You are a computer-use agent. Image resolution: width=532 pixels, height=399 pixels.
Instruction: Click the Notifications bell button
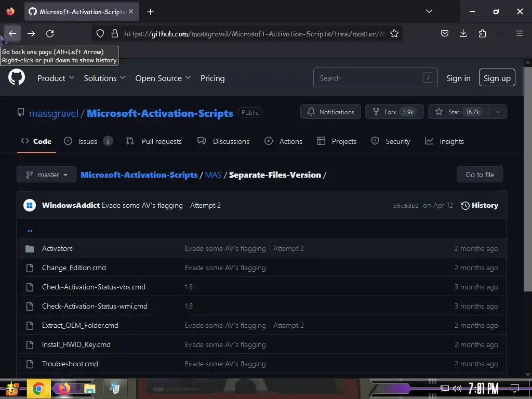click(330, 112)
